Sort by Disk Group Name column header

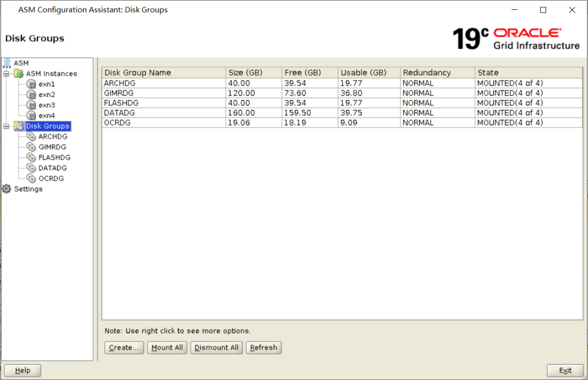coord(164,72)
